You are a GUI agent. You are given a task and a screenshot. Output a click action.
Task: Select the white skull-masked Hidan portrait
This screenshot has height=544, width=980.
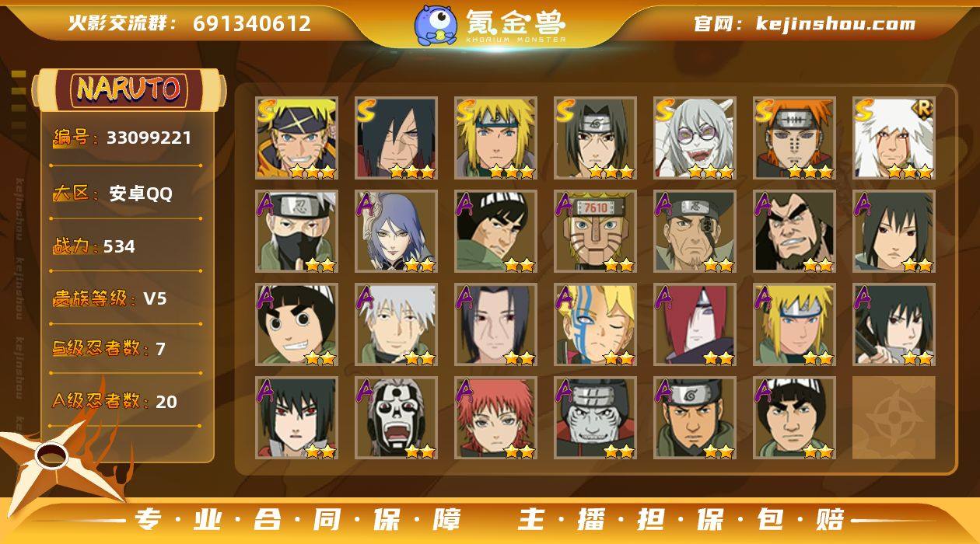(x=397, y=418)
